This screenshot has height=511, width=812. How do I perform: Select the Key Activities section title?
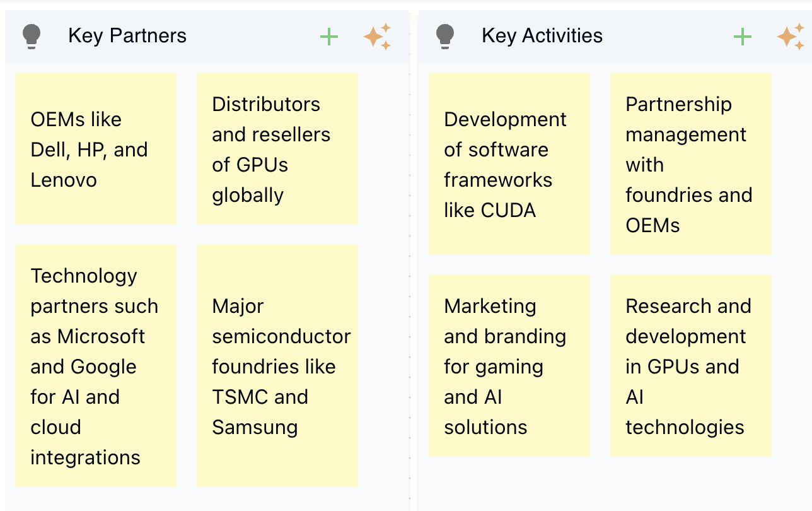542,36
